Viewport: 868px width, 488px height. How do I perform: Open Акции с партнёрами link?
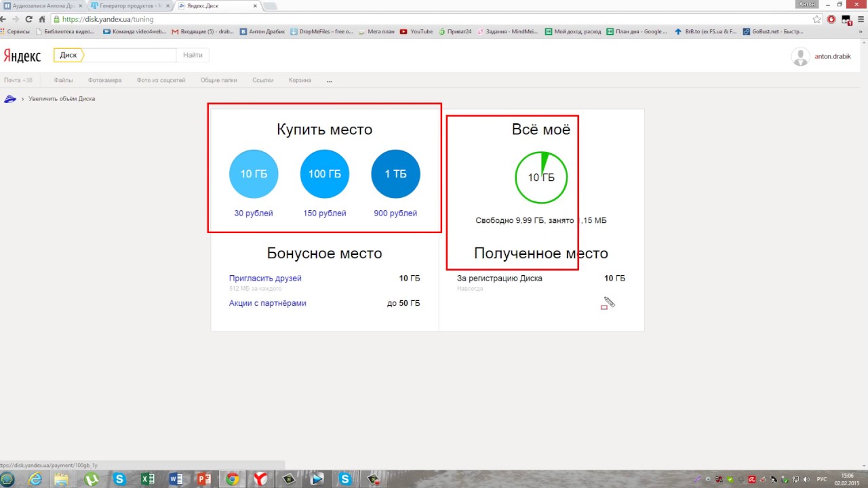click(x=268, y=303)
